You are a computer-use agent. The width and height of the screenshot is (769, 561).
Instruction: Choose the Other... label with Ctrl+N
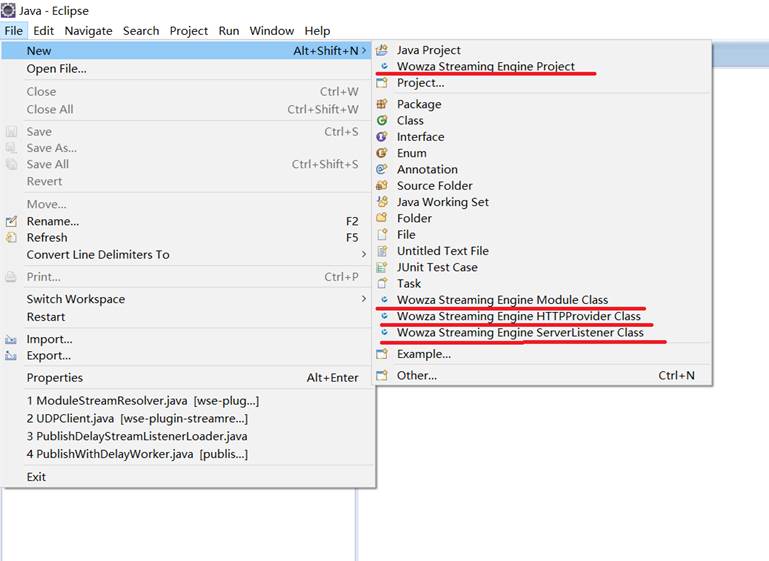click(x=417, y=375)
